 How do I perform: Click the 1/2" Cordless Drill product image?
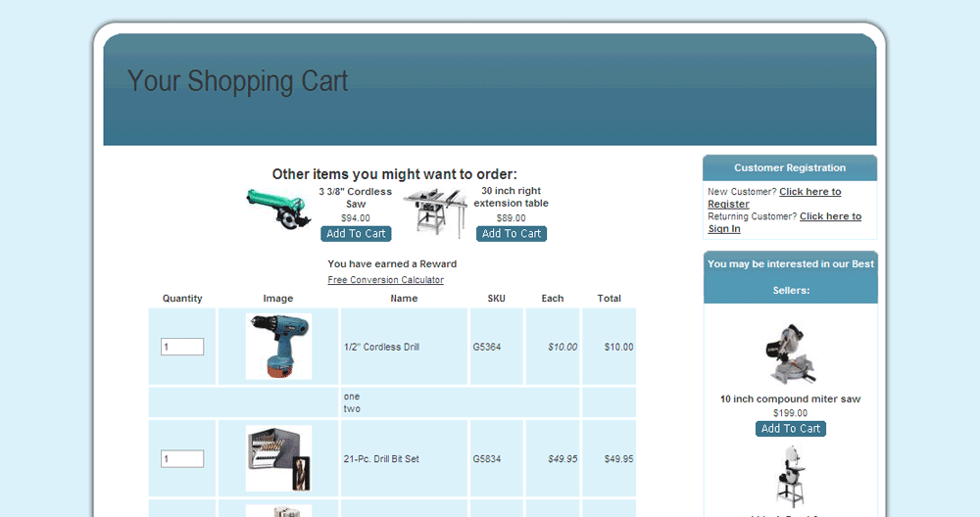[x=278, y=347]
